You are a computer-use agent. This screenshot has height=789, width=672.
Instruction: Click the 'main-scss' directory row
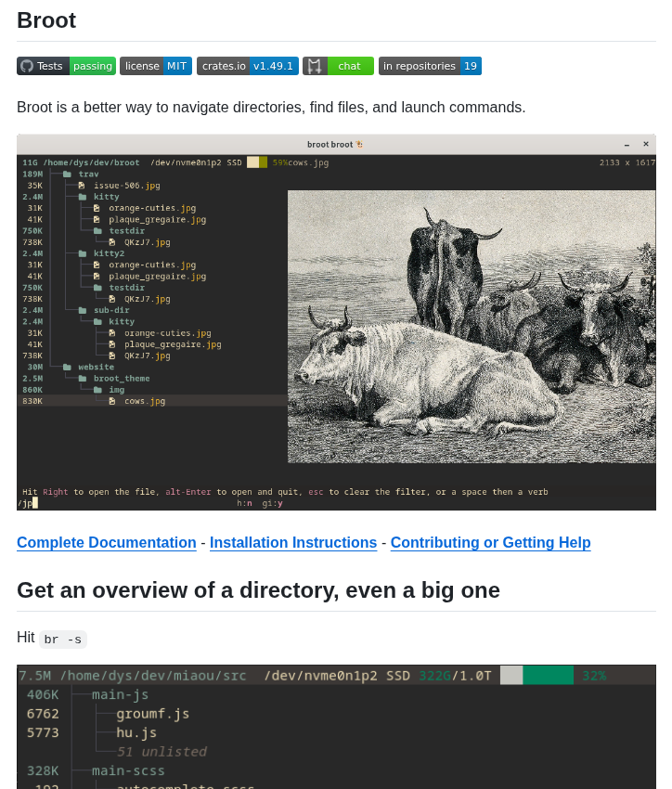pyautogui.click(x=128, y=770)
